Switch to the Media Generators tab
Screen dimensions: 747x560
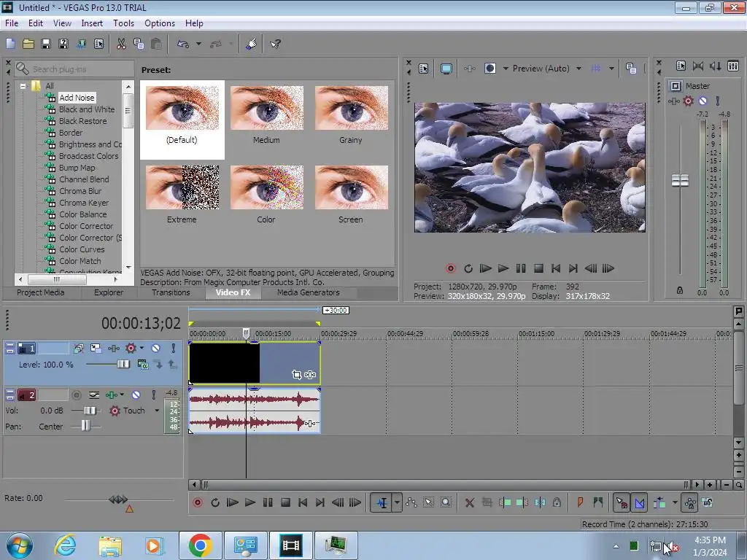click(x=309, y=292)
